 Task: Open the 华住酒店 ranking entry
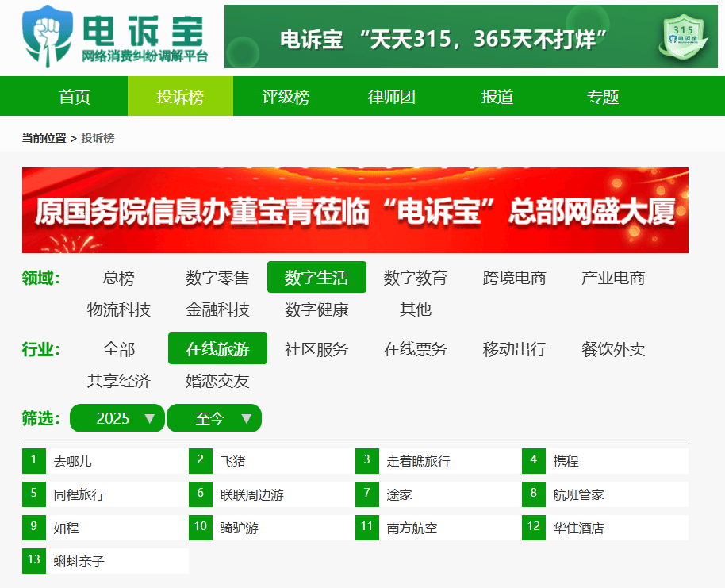point(578,528)
